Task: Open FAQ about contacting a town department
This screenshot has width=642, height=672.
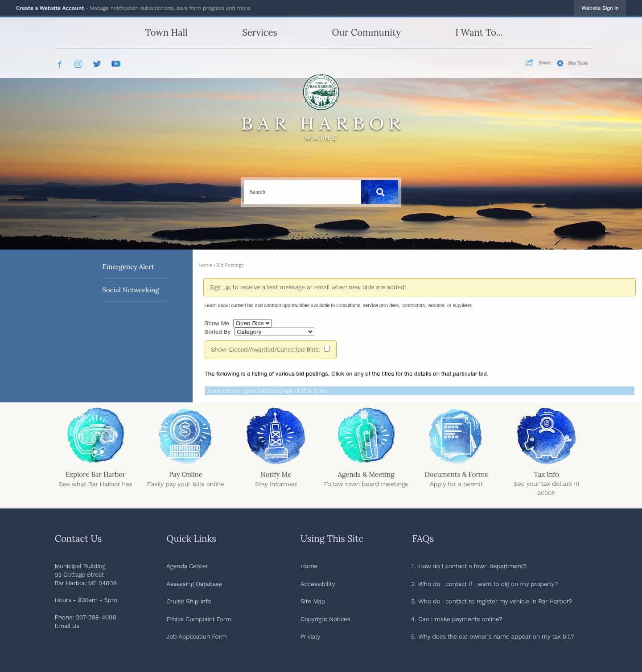Action: [x=472, y=566]
